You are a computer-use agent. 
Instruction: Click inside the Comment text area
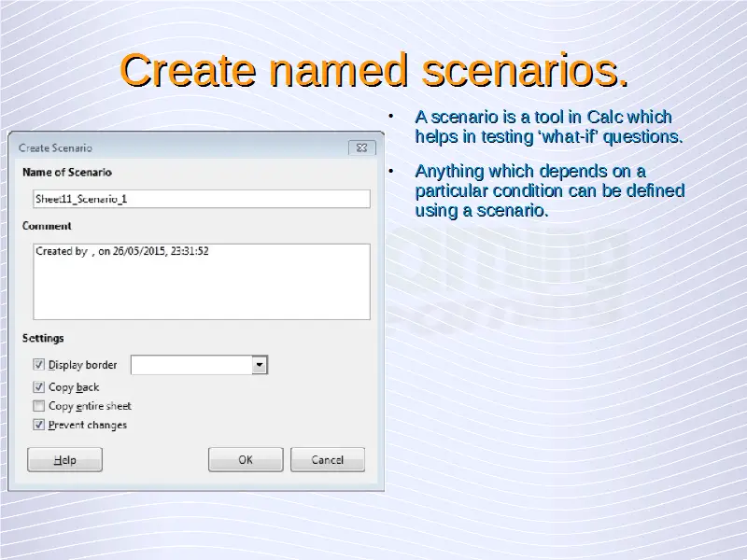(201, 282)
